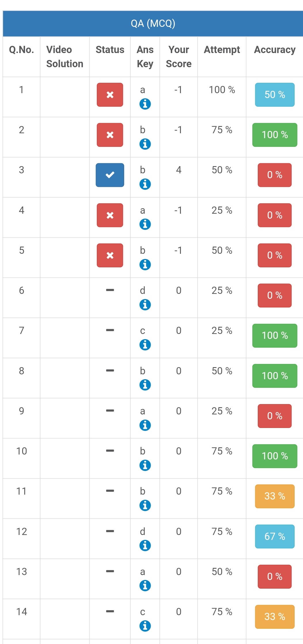This screenshot has height=644, width=303.
Task: Click the info icon for question 12
Action: (145, 545)
